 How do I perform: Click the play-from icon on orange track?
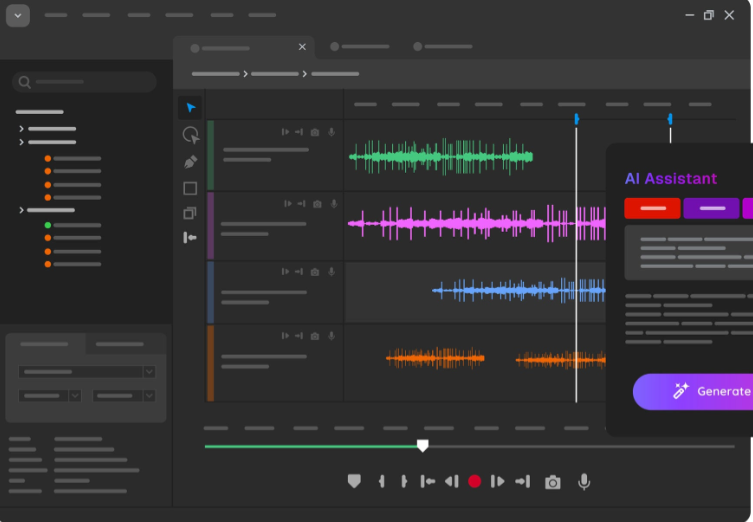(285, 336)
